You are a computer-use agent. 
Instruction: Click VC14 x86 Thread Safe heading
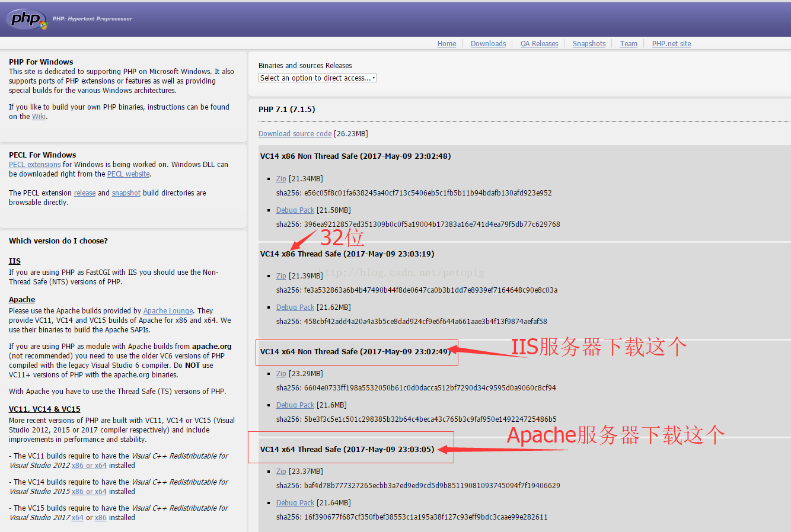click(x=347, y=254)
